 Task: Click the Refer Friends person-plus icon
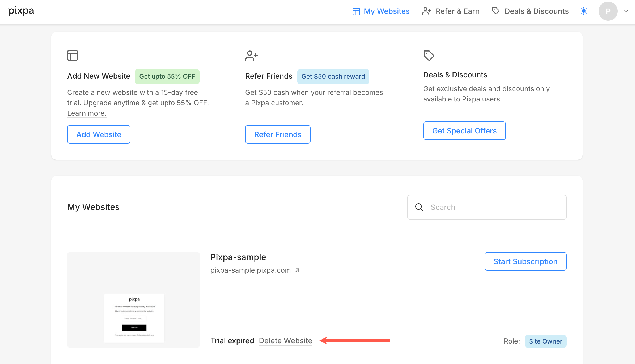click(x=251, y=56)
